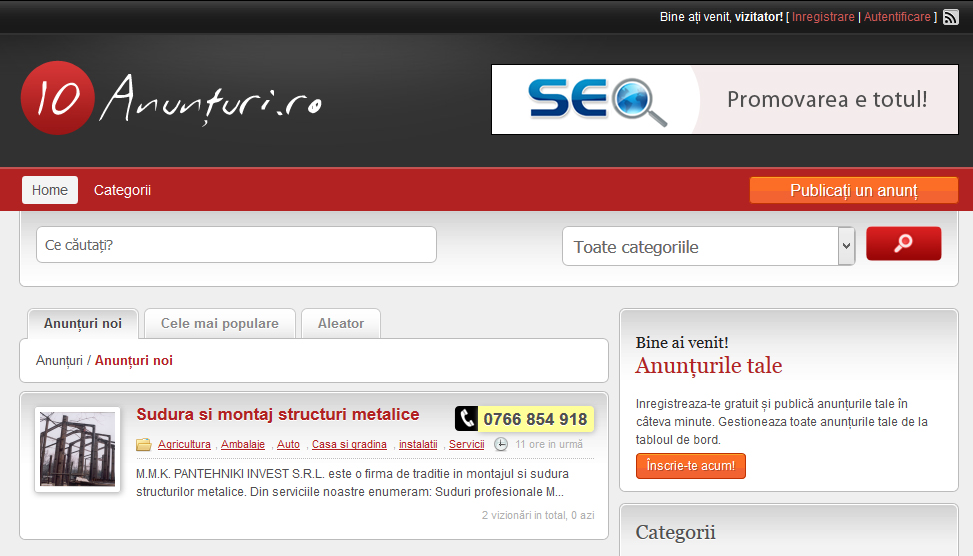This screenshot has height=556, width=973.
Task: Switch to the Aleator tab
Action: [x=341, y=323]
